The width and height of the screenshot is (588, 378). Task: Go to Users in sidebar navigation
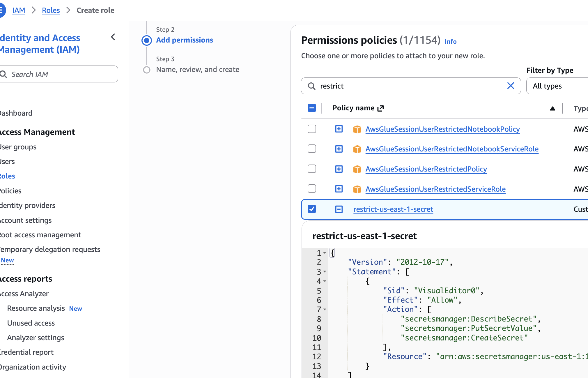[7, 161]
